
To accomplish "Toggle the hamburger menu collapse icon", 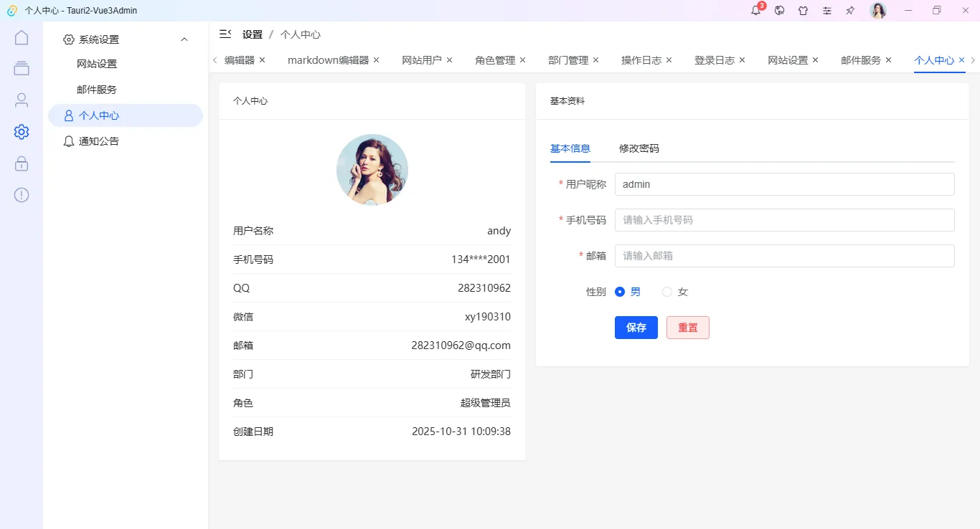I will point(225,34).
